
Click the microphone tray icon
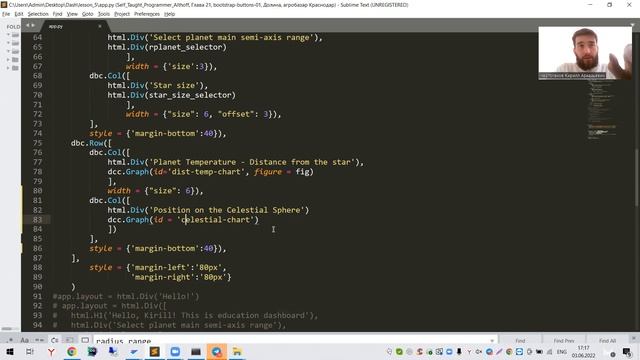coord(459,351)
